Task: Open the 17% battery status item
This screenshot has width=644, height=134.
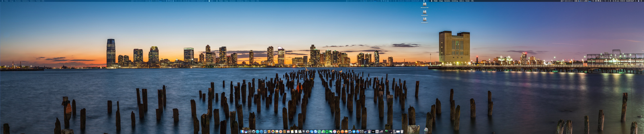Action: (x=593, y=1)
